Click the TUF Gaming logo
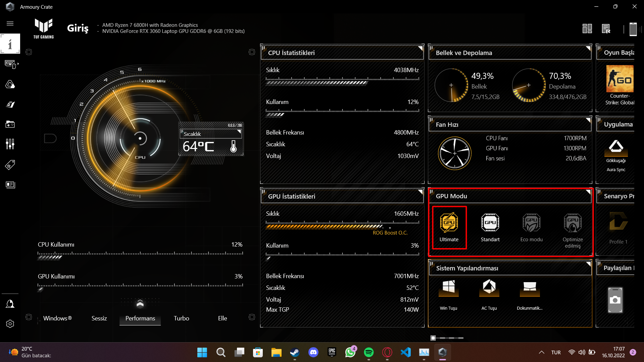This screenshot has width=644, height=362. [x=44, y=29]
